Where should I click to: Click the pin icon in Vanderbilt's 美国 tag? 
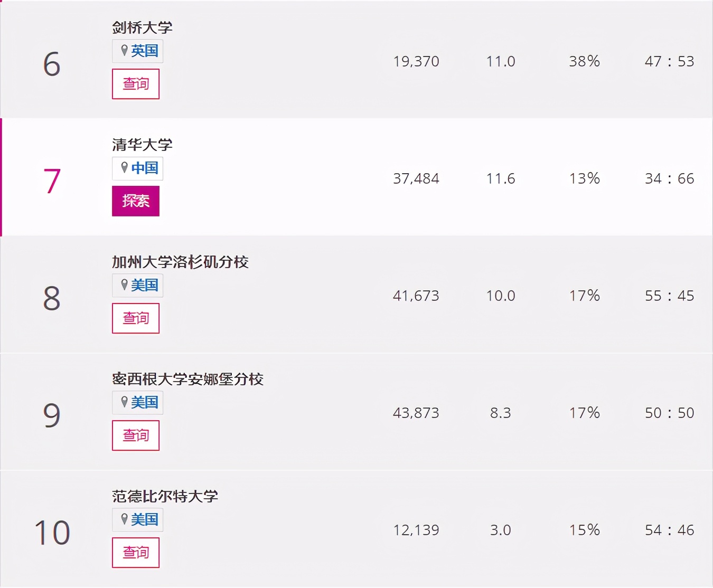(x=125, y=519)
